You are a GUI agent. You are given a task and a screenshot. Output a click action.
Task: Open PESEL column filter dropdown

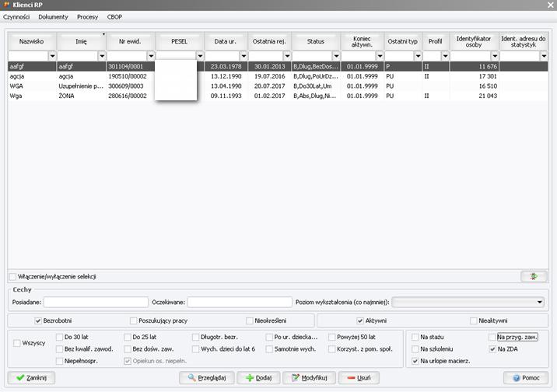pyautogui.click(x=200, y=56)
